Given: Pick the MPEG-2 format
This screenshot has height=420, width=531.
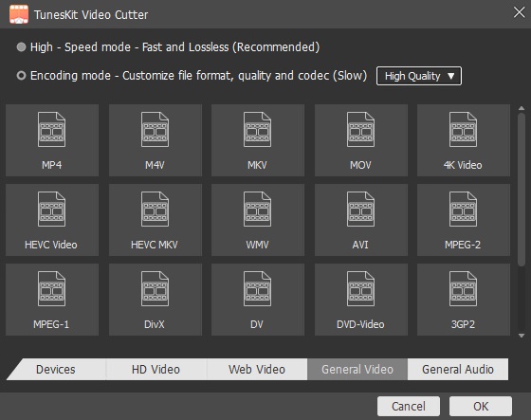Looking at the screenshot, I should coord(464,220).
